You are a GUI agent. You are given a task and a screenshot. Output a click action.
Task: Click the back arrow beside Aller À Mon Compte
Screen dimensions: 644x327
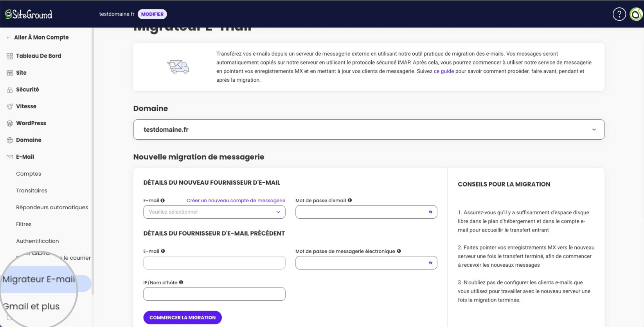(9, 38)
